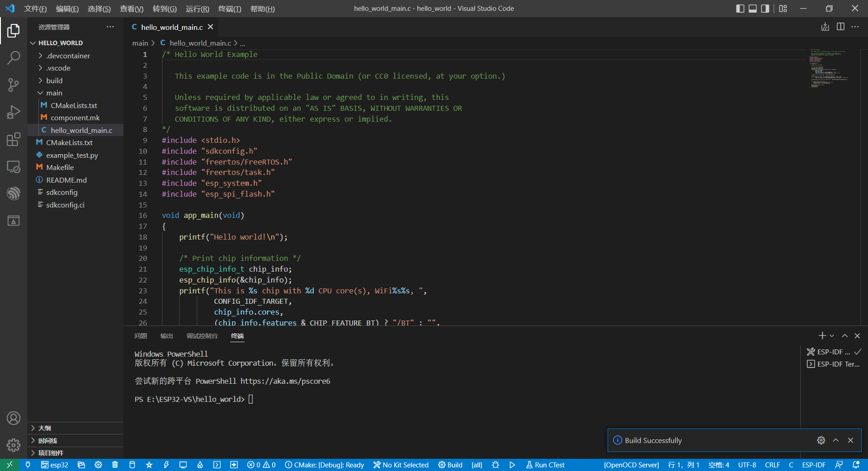This screenshot has width=868, height=471.
Task: Select the Extensions icon in the activity bar
Action: [13, 140]
